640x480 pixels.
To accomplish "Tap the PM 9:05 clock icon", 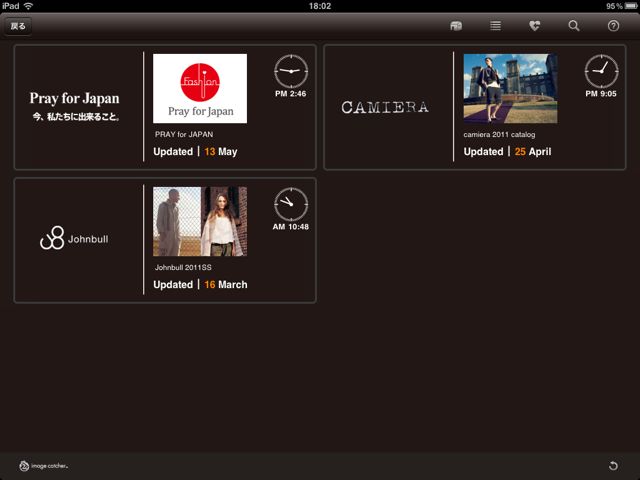I will [x=601, y=71].
